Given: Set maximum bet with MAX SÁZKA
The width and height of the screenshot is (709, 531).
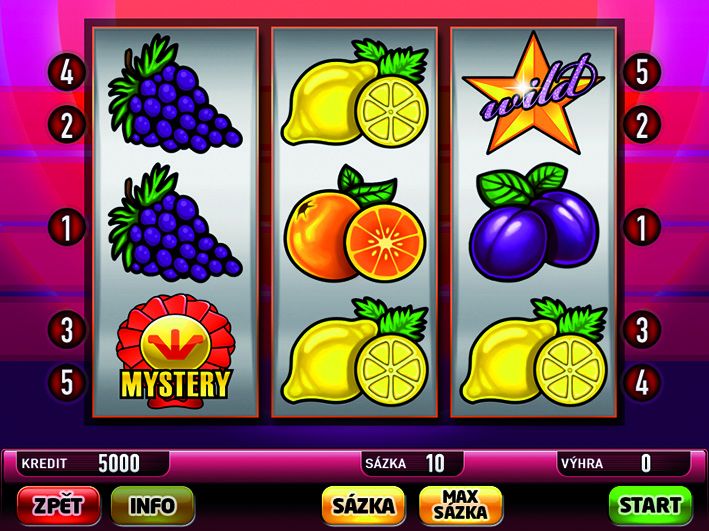Looking at the screenshot, I should coord(461,506).
